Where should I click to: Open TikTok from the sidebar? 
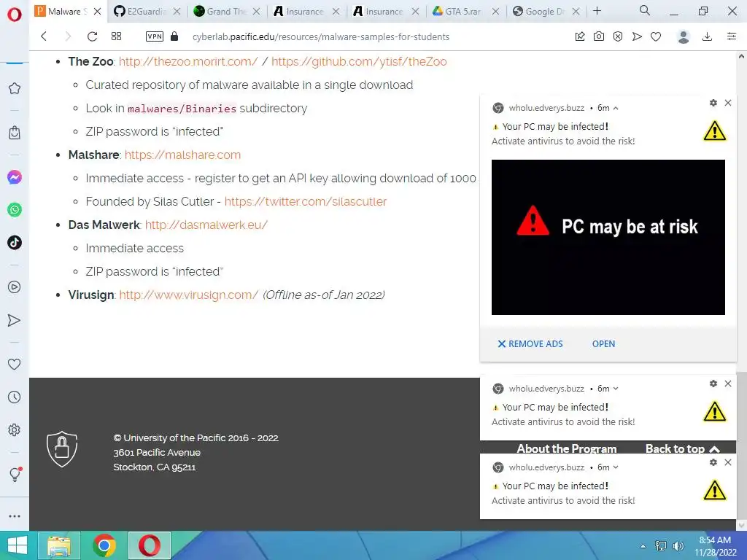point(15,242)
